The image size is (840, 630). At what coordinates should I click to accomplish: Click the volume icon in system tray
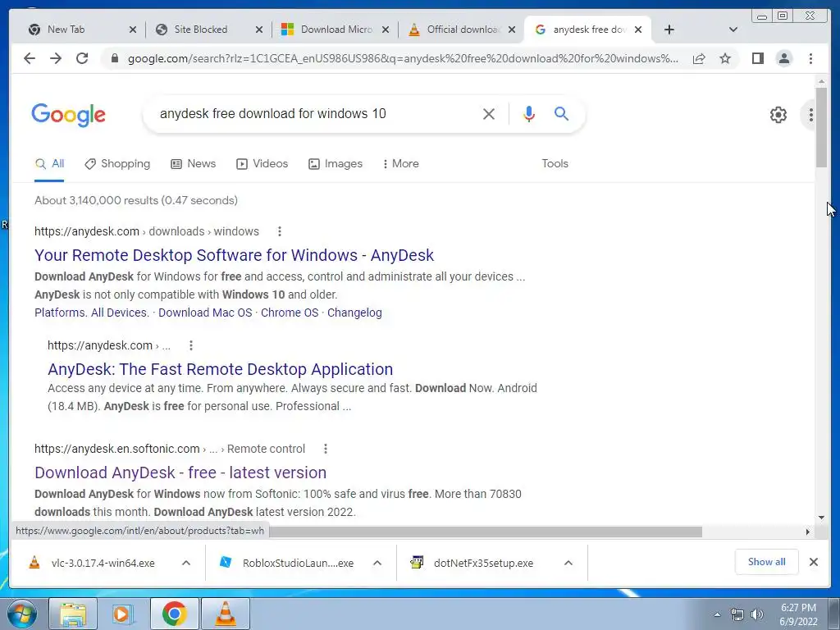point(756,614)
